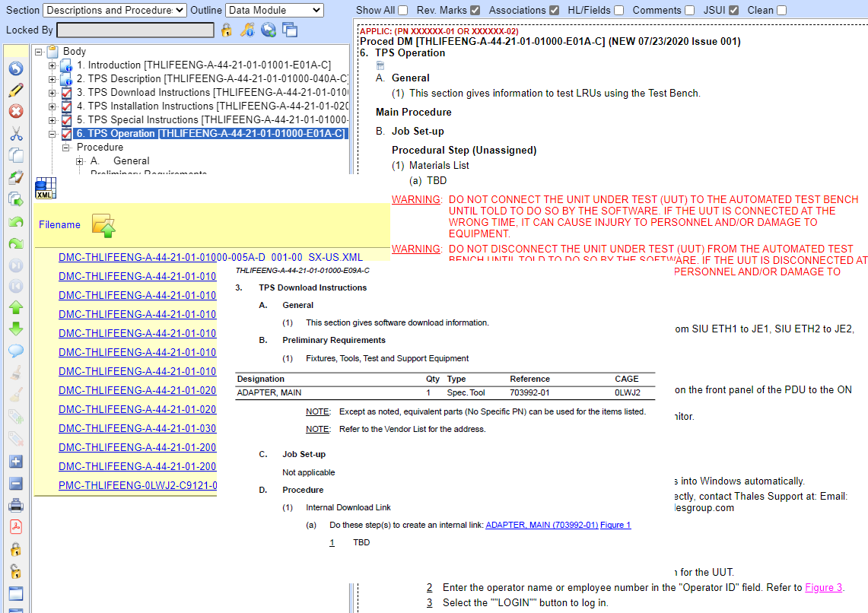
Task: Expand the 2. TPS Description node
Action: pos(52,79)
